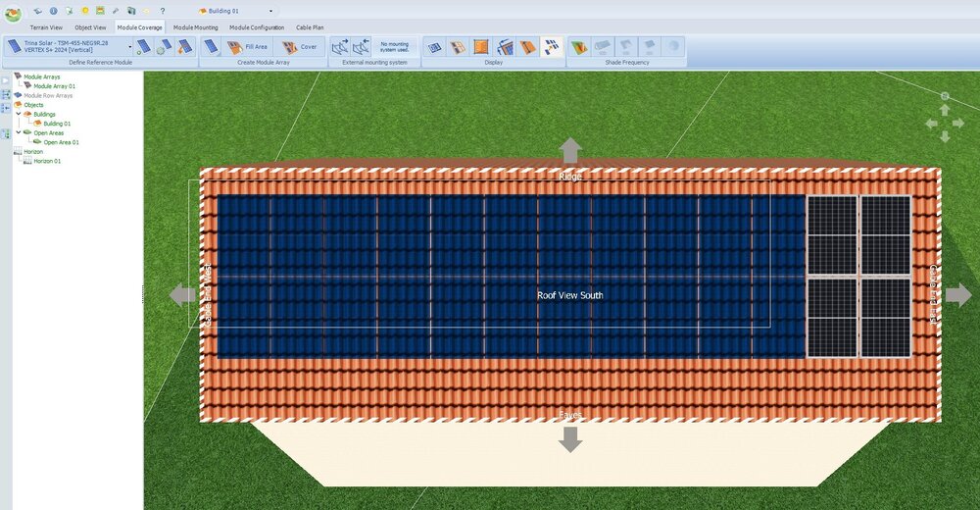The image size is (980, 510).
Task: Select Module Array 01 in the tree
Action: (x=54, y=86)
